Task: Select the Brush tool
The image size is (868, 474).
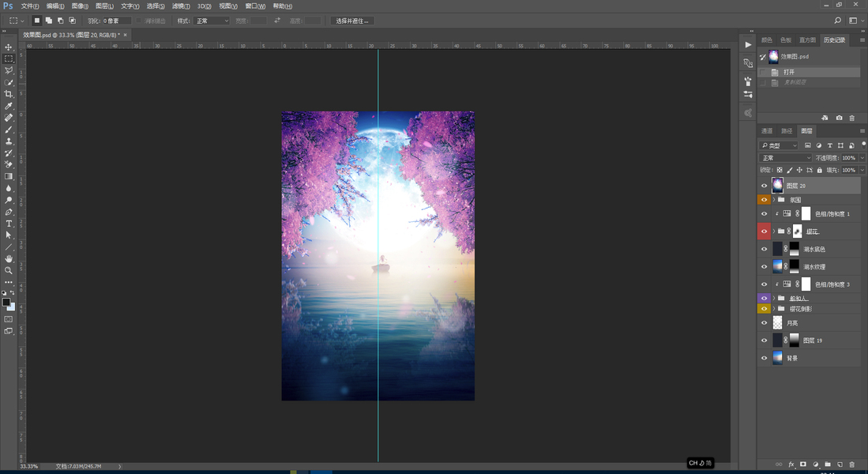Action: pyautogui.click(x=9, y=129)
